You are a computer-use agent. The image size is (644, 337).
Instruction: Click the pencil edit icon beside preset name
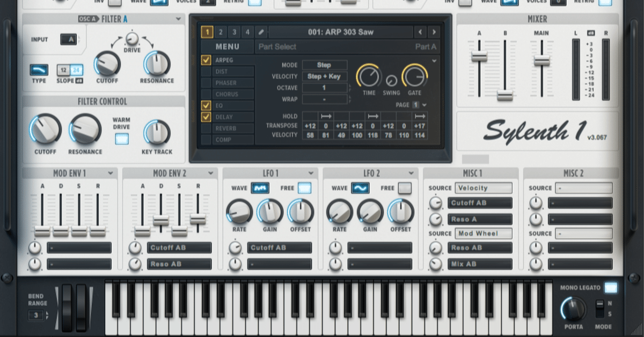pyautogui.click(x=261, y=32)
